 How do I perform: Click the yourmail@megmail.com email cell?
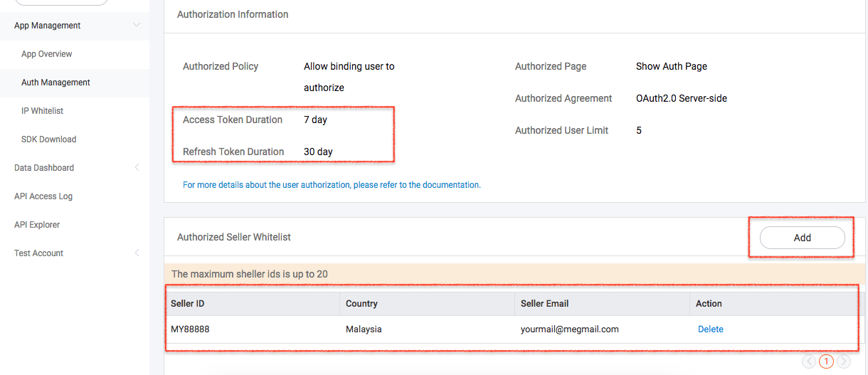pos(569,329)
